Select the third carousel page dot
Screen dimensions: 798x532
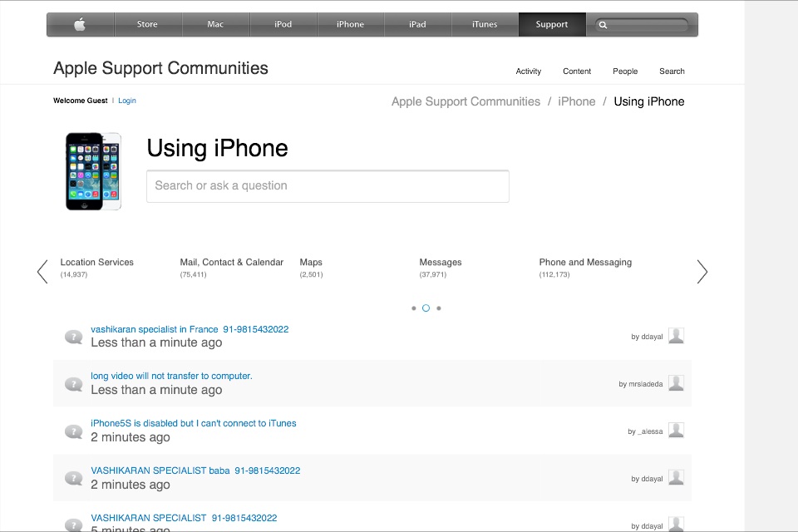click(439, 308)
